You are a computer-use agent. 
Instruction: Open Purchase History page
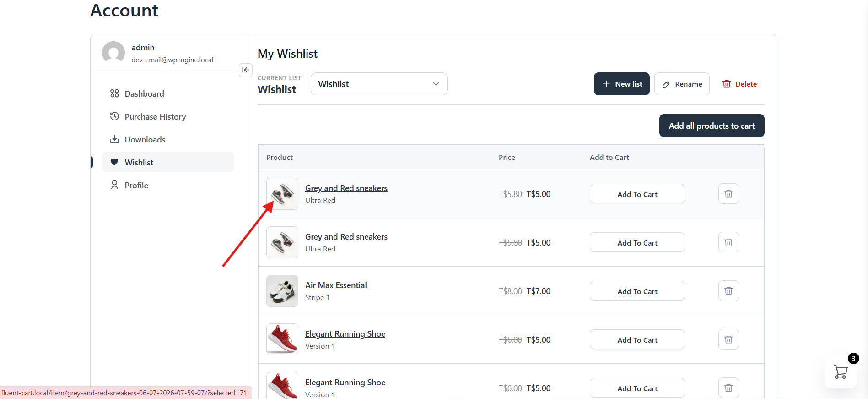point(168,116)
